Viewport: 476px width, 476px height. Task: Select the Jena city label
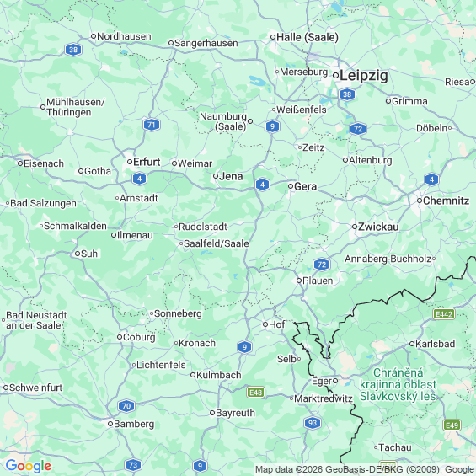point(231,176)
